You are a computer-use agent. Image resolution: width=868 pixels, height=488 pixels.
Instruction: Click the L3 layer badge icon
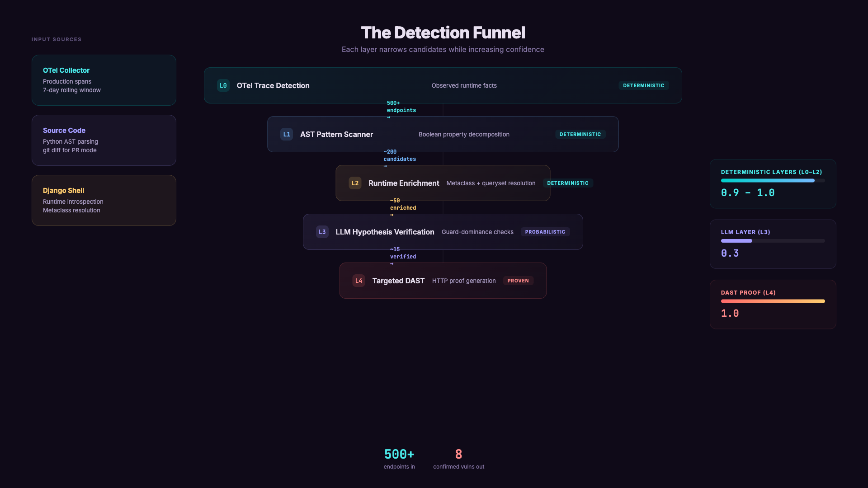click(322, 232)
